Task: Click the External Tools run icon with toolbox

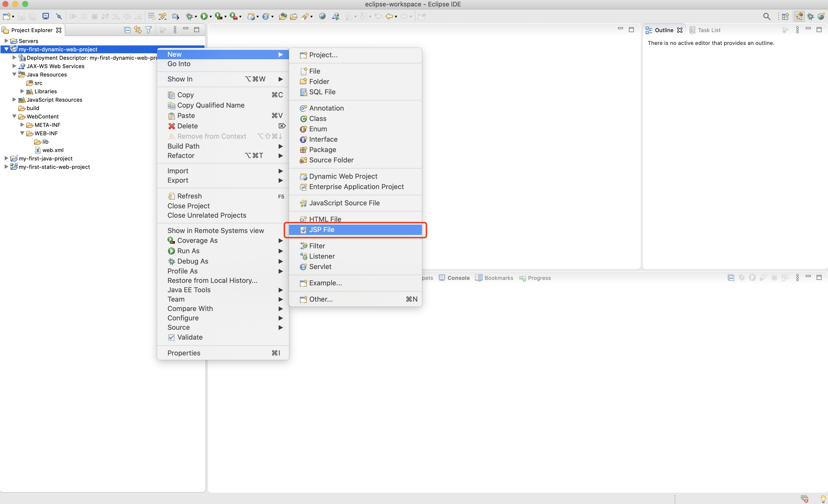Action: (233, 16)
